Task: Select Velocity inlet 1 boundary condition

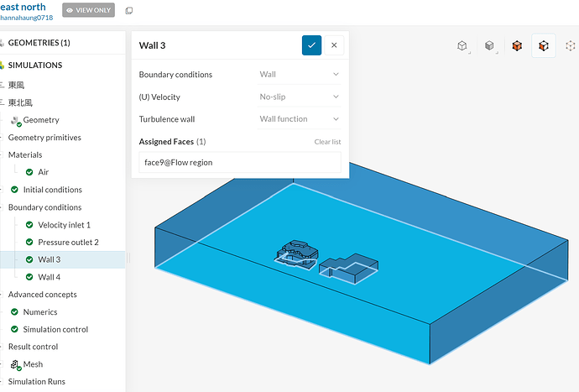Action: click(x=64, y=225)
